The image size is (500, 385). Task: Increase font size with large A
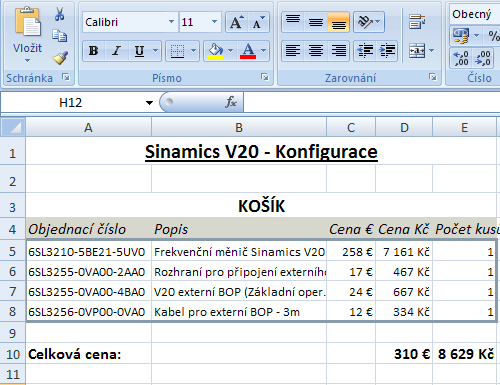click(237, 22)
